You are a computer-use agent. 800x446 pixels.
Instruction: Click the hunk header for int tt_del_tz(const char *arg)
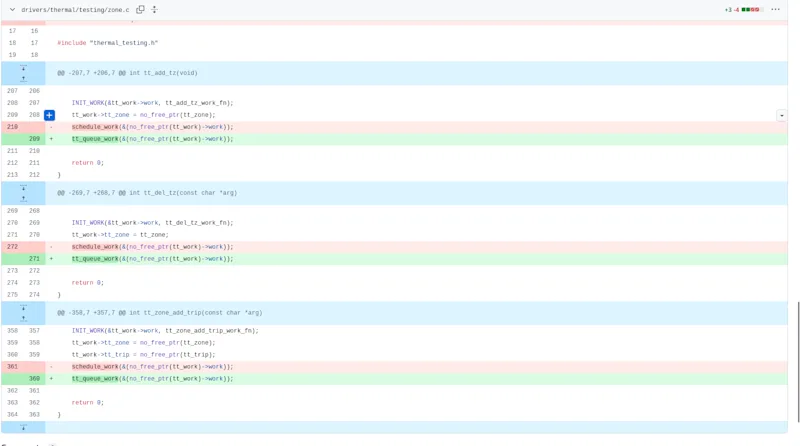click(147, 193)
